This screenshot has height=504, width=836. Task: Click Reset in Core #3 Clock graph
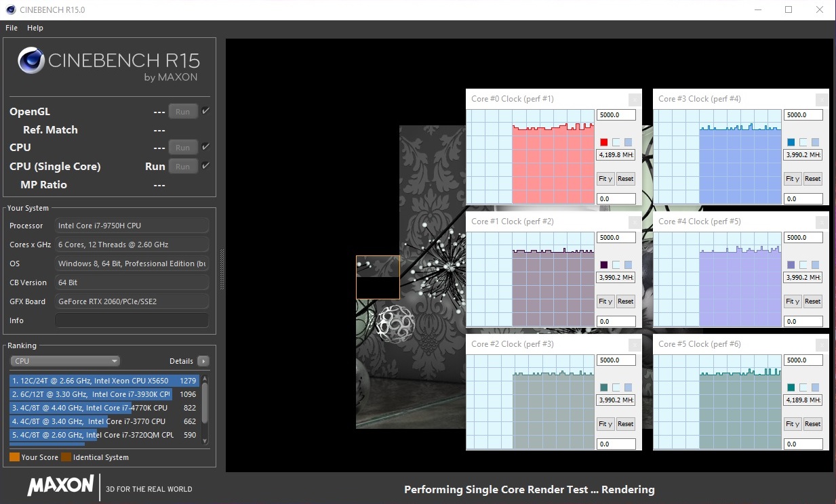click(x=812, y=179)
